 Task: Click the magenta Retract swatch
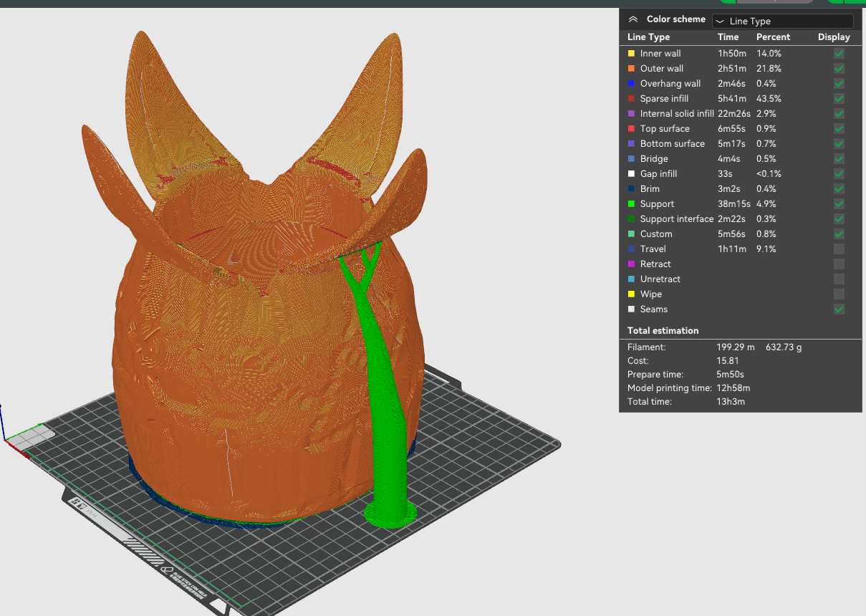pos(631,264)
